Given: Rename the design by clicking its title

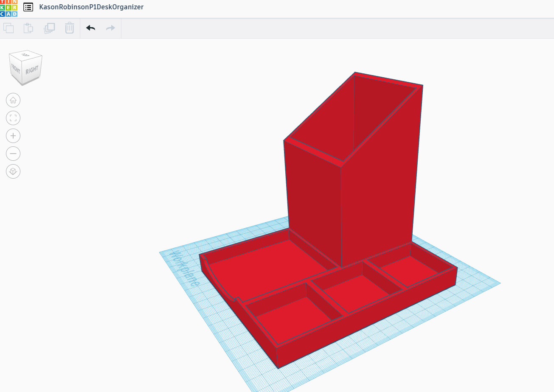Looking at the screenshot, I should (91, 7).
